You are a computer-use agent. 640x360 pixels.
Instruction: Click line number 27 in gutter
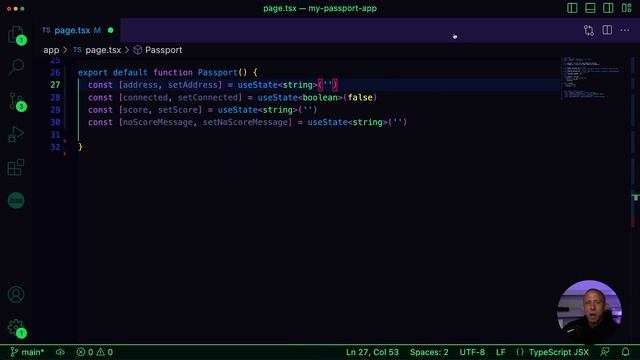(x=55, y=85)
